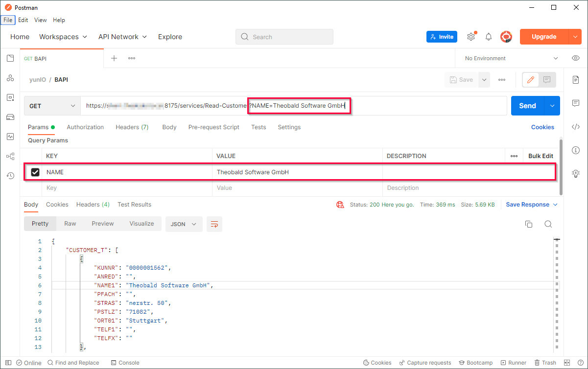588x369 pixels.
Task: Click the orange Upgrade button
Action: (544, 37)
